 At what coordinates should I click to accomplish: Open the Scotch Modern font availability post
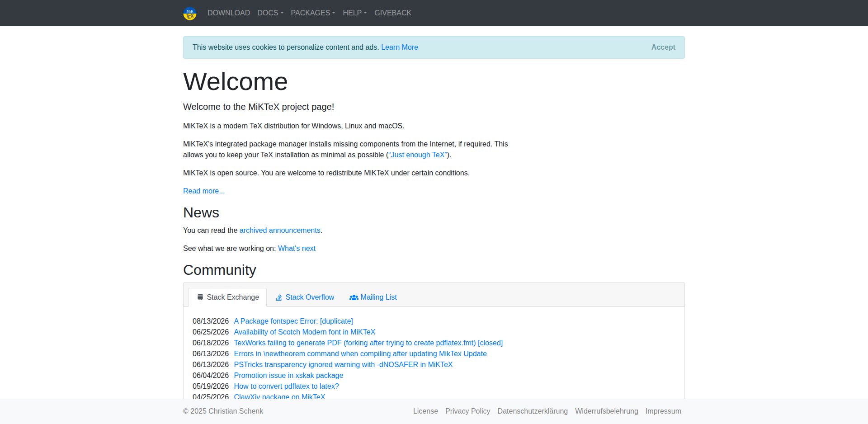305,332
